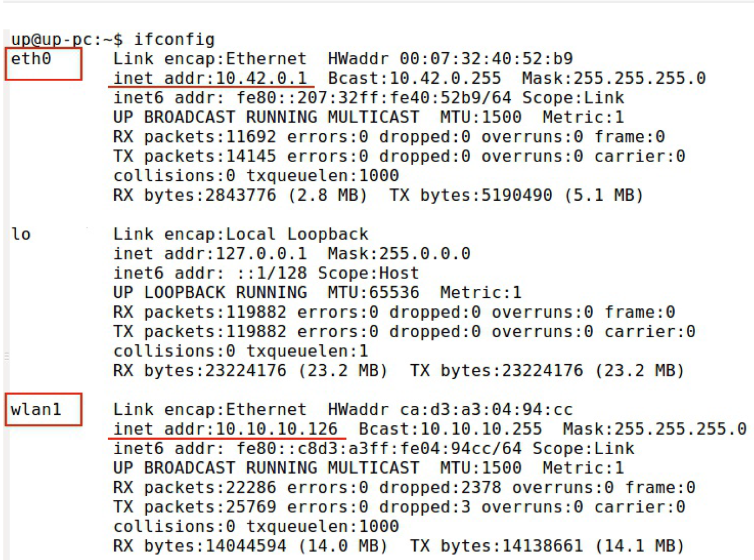Click Bcast:10.42.0.255 value
Screen dimensions: 754x560
click(x=414, y=78)
